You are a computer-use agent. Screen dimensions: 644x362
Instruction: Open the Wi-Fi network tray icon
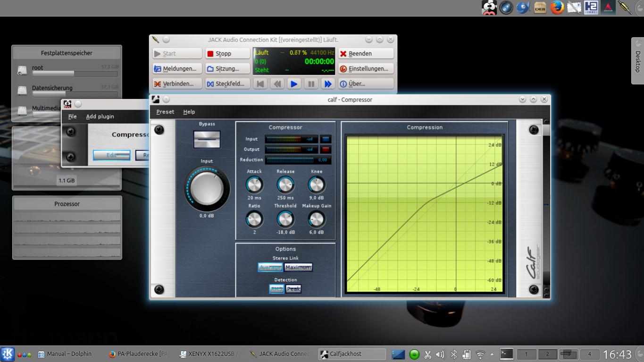[x=480, y=354]
